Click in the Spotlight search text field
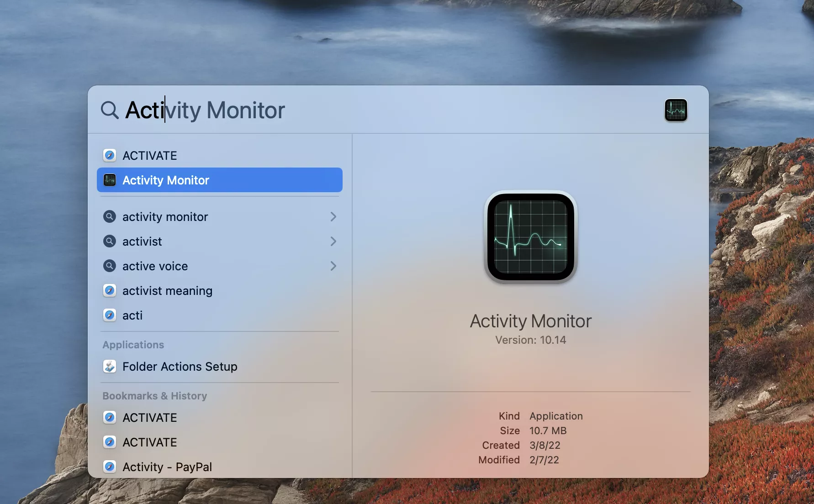 365,110
